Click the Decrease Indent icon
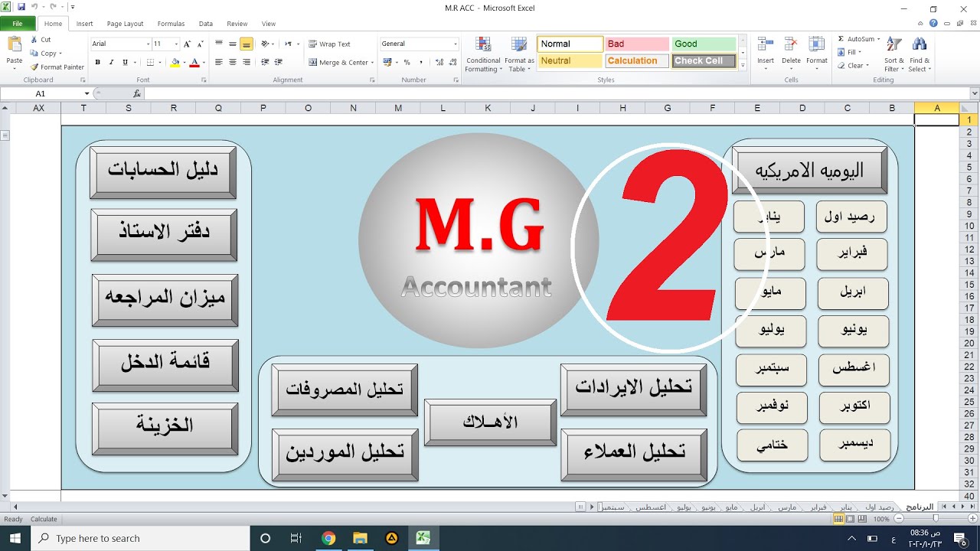 pyautogui.click(x=265, y=63)
